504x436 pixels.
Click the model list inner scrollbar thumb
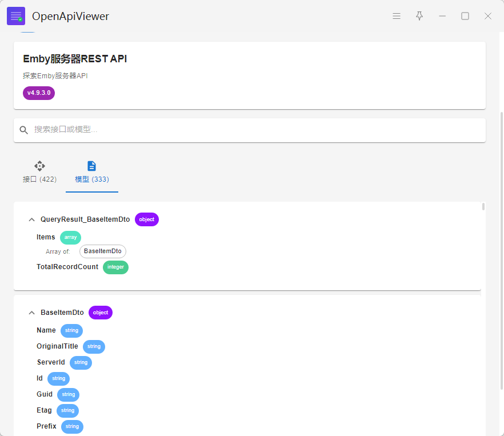[483, 207]
